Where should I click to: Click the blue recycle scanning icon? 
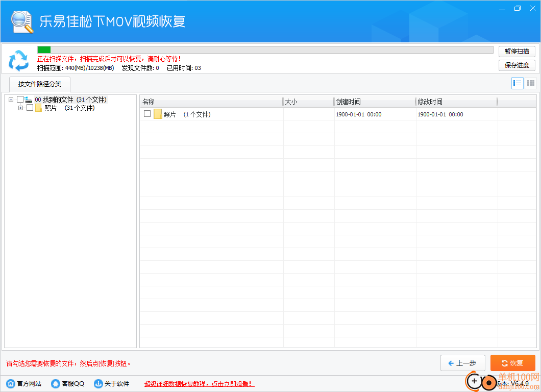pyautogui.click(x=19, y=60)
